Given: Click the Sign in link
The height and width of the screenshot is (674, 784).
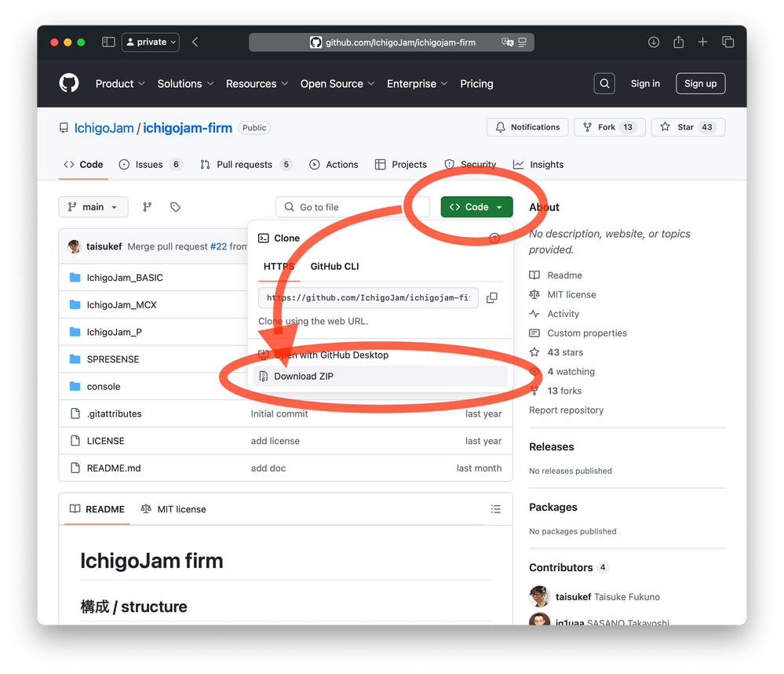Looking at the screenshot, I should click(645, 83).
